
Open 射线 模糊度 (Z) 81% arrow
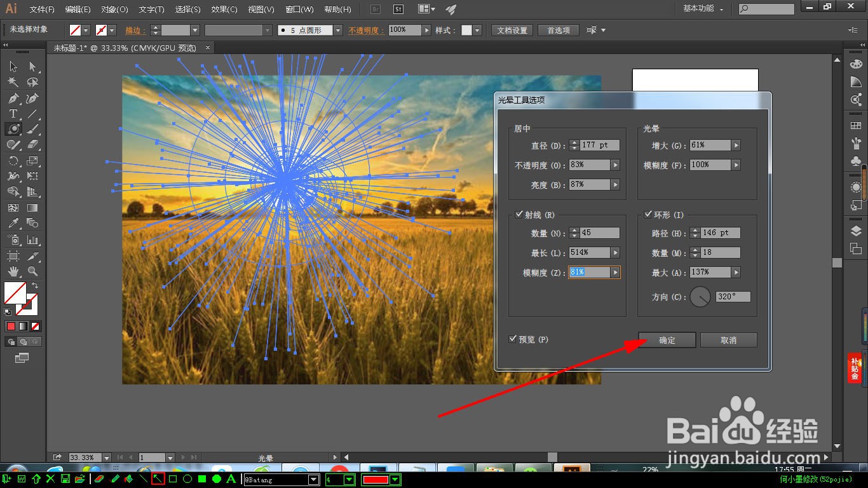click(x=615, y=272)
